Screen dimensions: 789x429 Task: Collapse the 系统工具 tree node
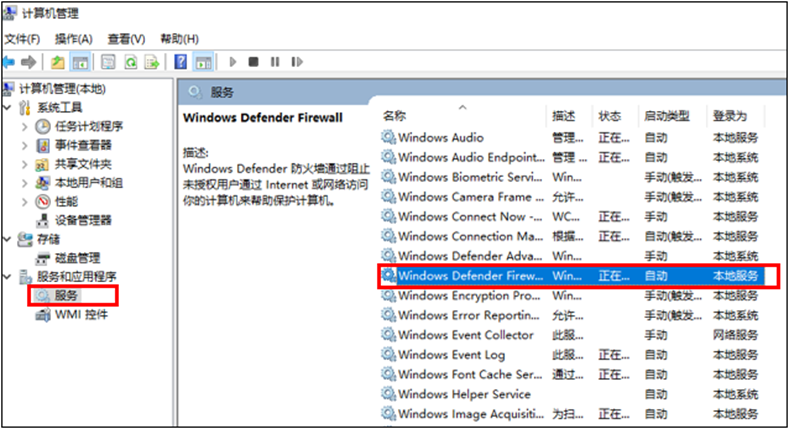[x=10, y=107]
